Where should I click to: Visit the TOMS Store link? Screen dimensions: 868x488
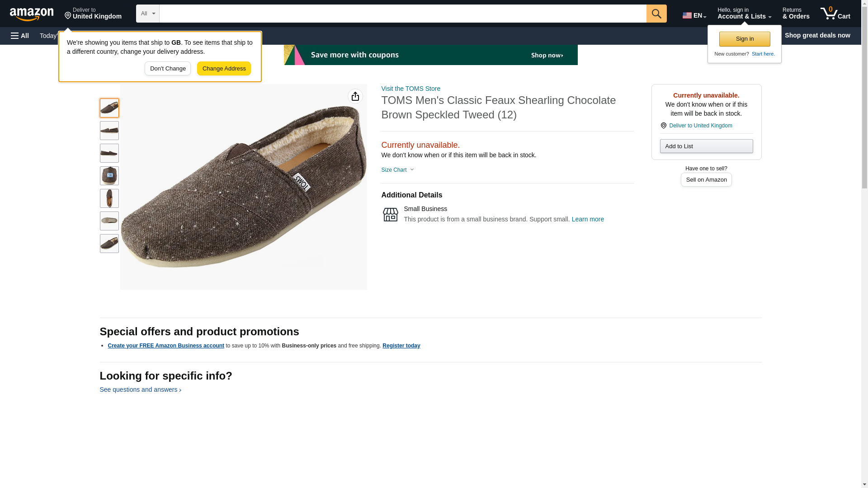tap(410, 89)
